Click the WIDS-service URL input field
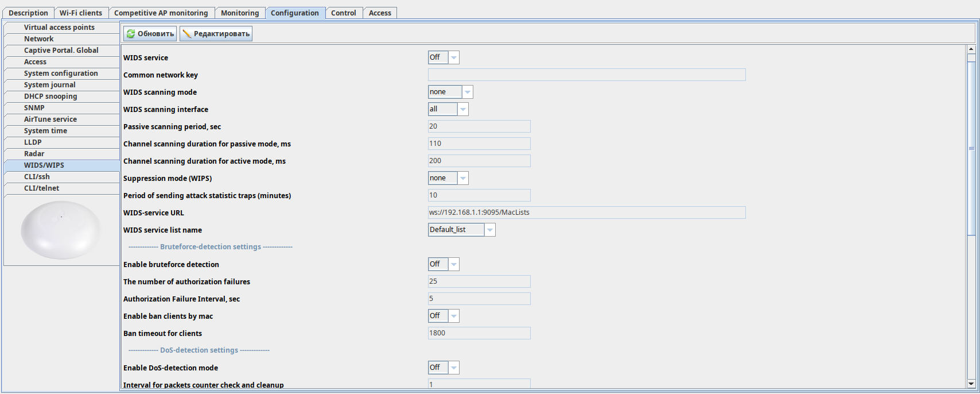This screenshot has height=394, width=980. (x=586, y=213)
